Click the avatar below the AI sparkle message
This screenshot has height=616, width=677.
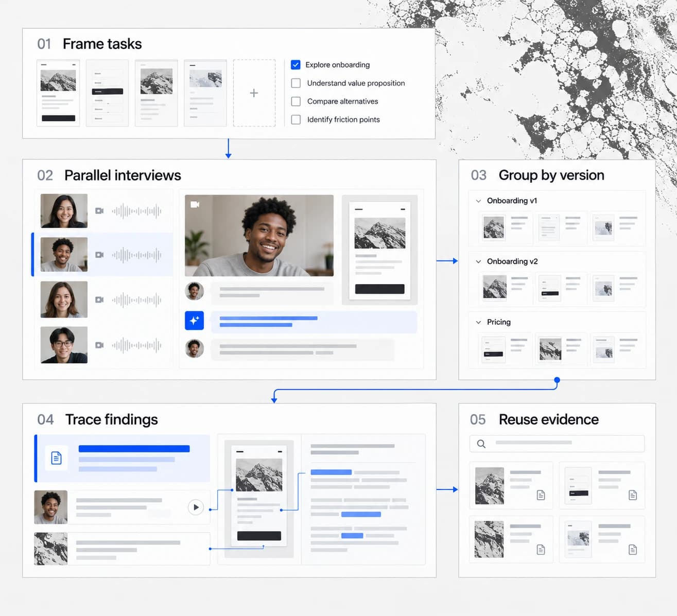194,349
